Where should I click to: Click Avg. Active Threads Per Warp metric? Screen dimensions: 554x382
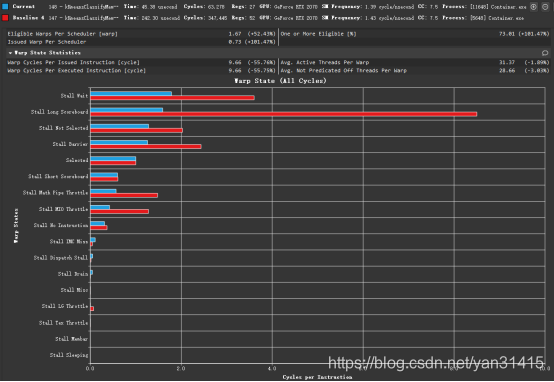pos(325,63)
